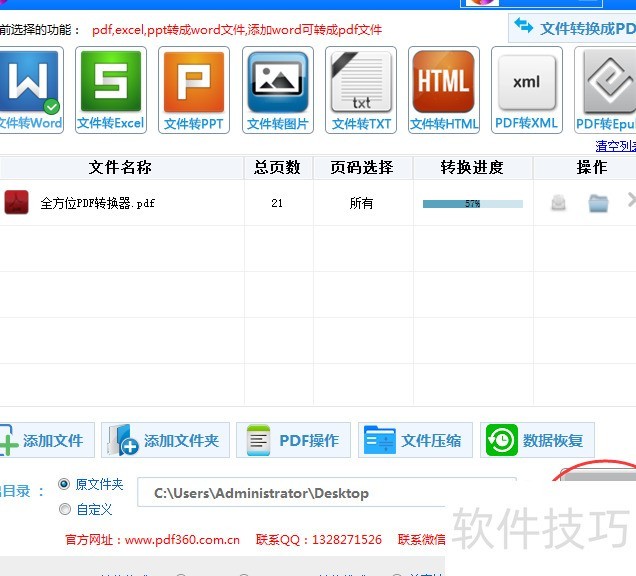636x576 pixels.
Task: Select file name 全方位PDF转换器.pdf
Action: pos(97,203)
